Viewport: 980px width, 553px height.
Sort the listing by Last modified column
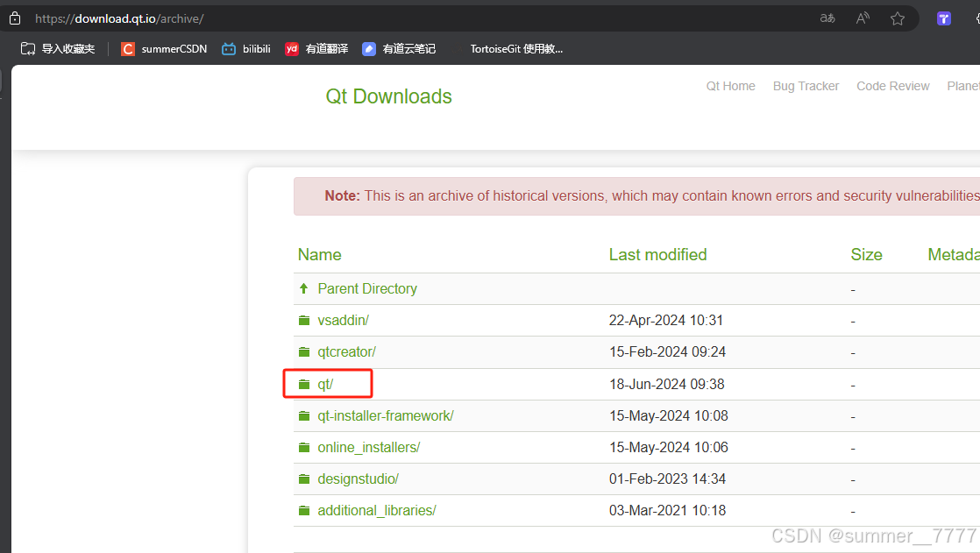(x=657, y=255)
